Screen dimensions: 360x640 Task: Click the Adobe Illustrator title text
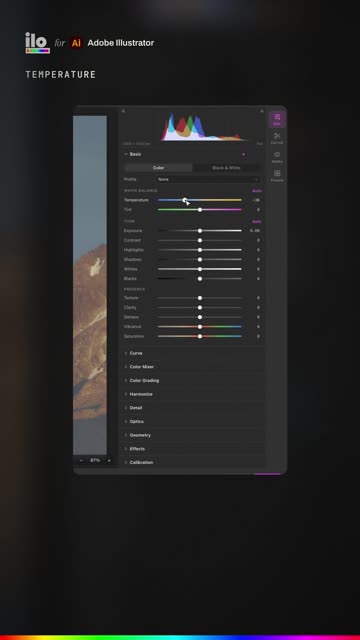(x=121, y=43)
